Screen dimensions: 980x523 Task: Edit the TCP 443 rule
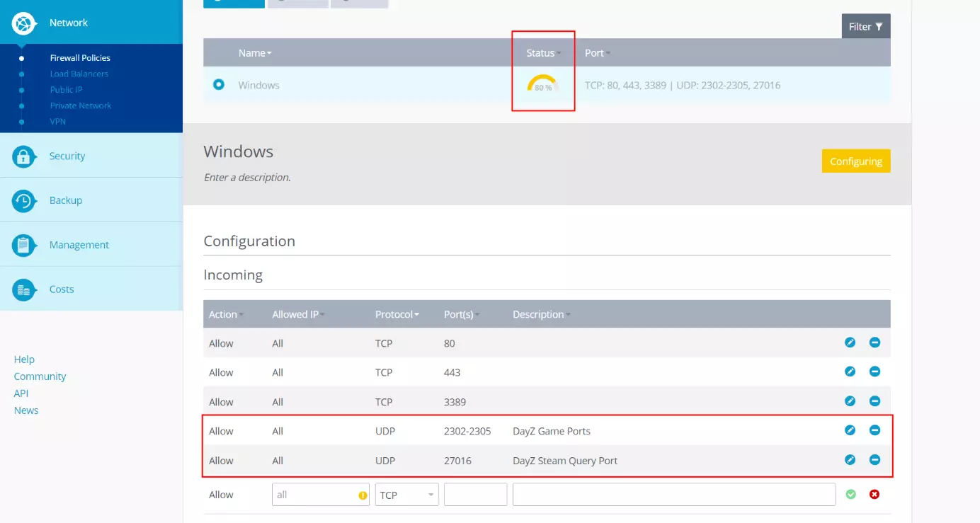tap(850, 372)
